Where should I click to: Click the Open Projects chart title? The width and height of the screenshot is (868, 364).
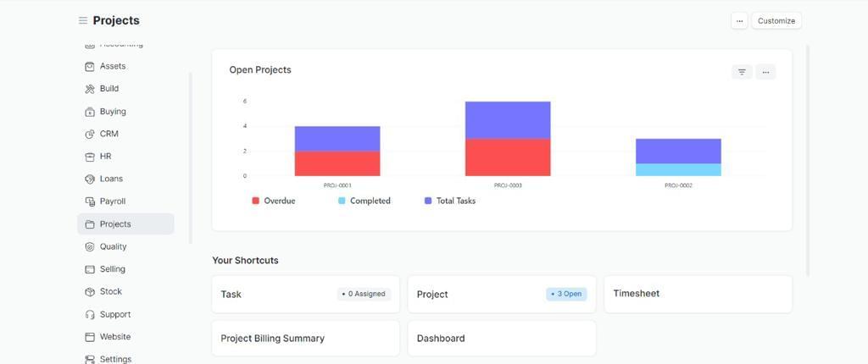tap(260, 69)
